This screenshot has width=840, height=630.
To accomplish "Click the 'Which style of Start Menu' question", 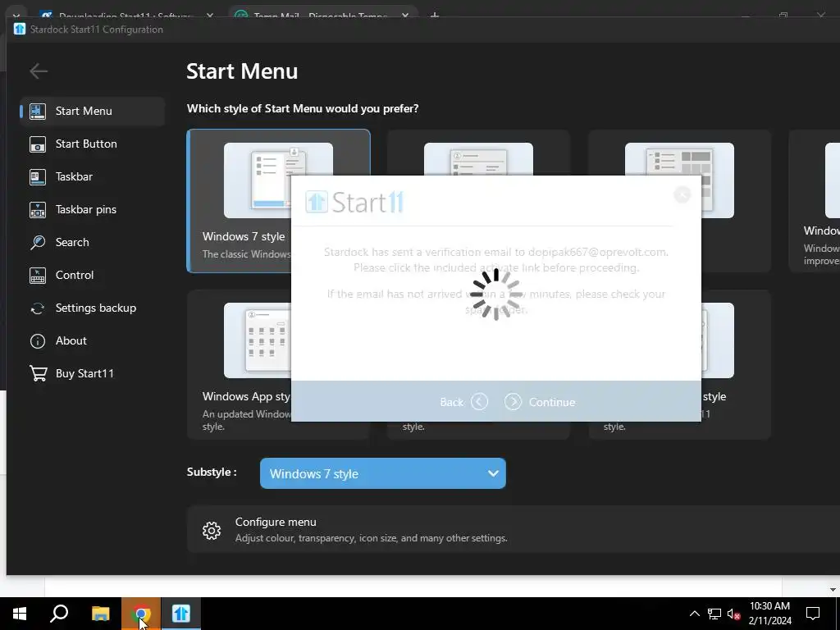I will [303, 108].
